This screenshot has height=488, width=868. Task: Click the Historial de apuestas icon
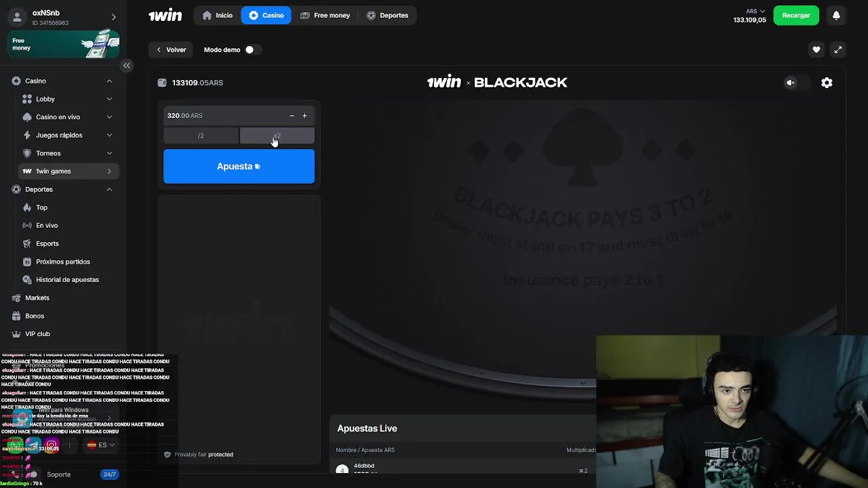click(x=27, y=280)
